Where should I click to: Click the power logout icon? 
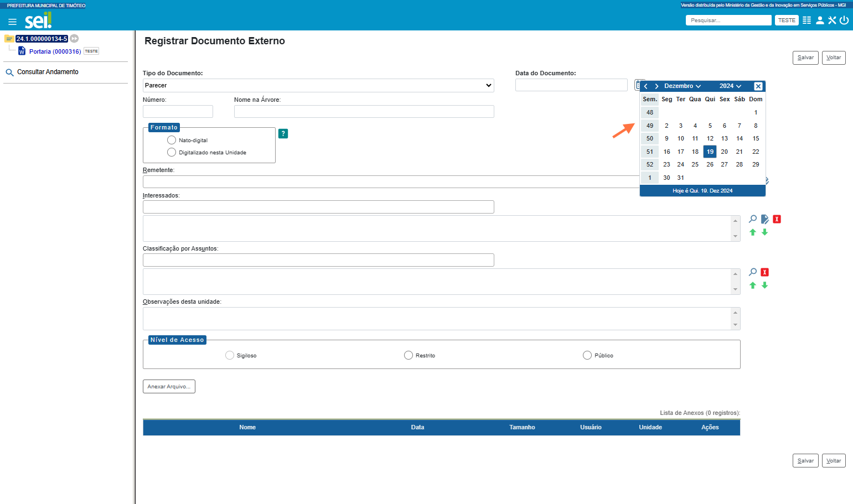(x=844, y=20)
